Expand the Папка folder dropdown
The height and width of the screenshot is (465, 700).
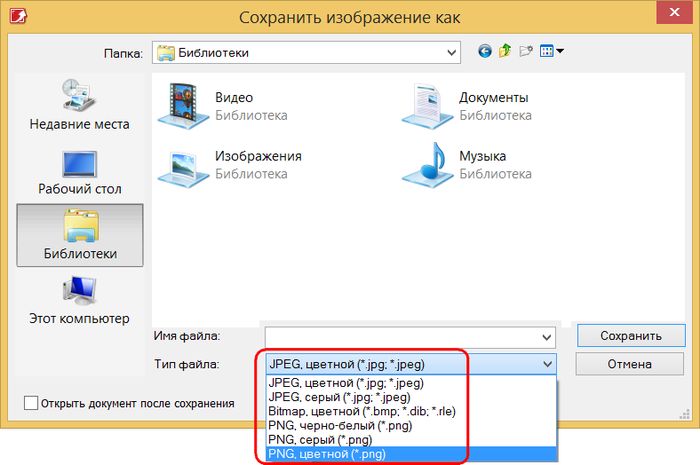pyautogui.click(x=451, y=53)
